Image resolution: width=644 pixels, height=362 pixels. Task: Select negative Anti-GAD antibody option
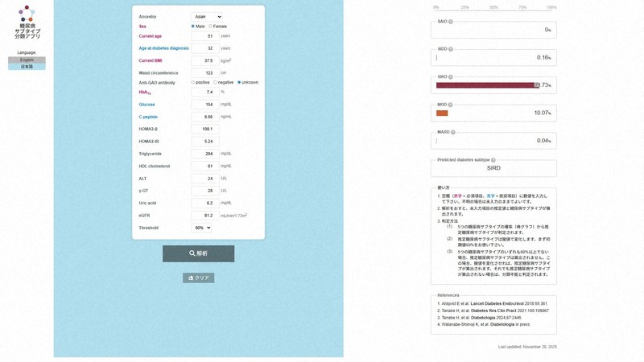(215, 82)
